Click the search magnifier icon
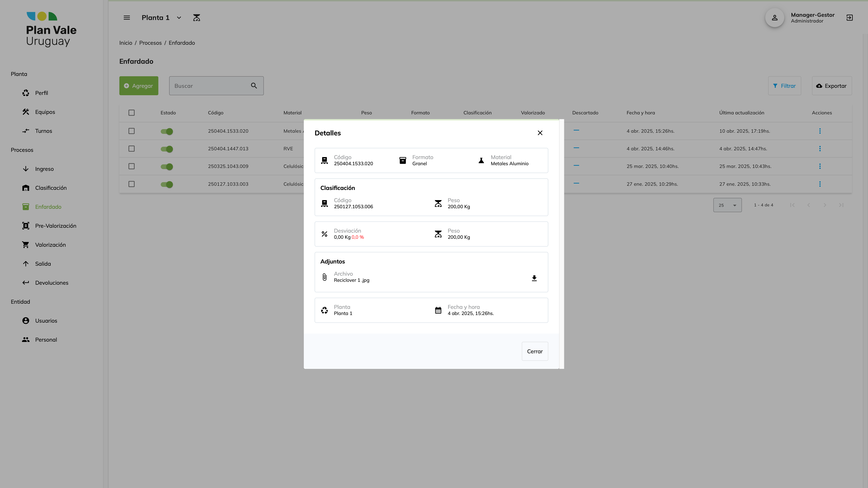 (254, 86)
